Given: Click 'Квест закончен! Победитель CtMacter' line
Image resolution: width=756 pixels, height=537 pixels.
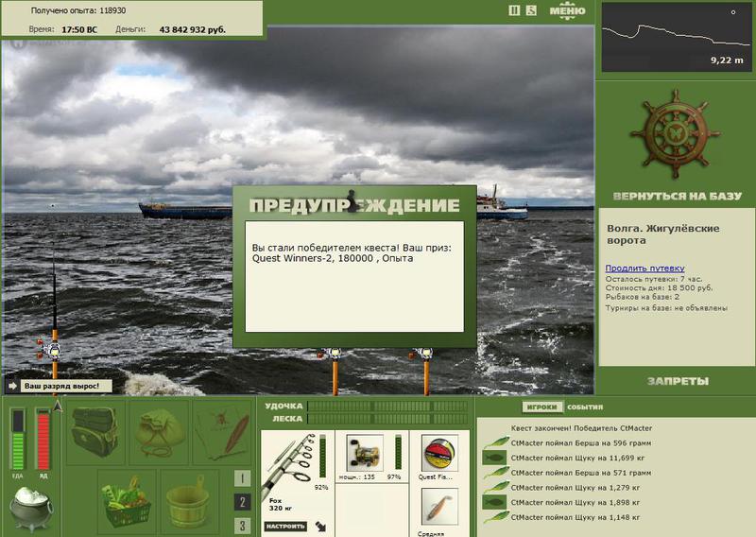Looking at the screenshot, I should pos(581,428).
